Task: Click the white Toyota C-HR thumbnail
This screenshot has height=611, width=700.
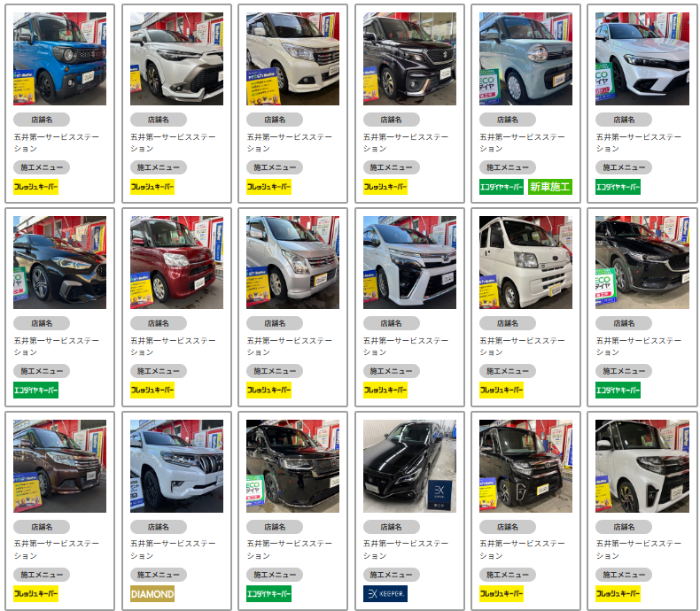Action: click(177, 58)
